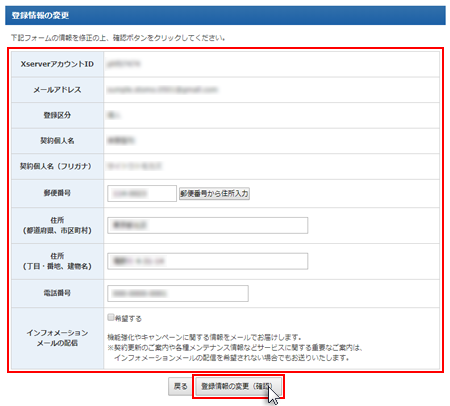Click the XserverアカウントID label cell

tap(57, 64)
